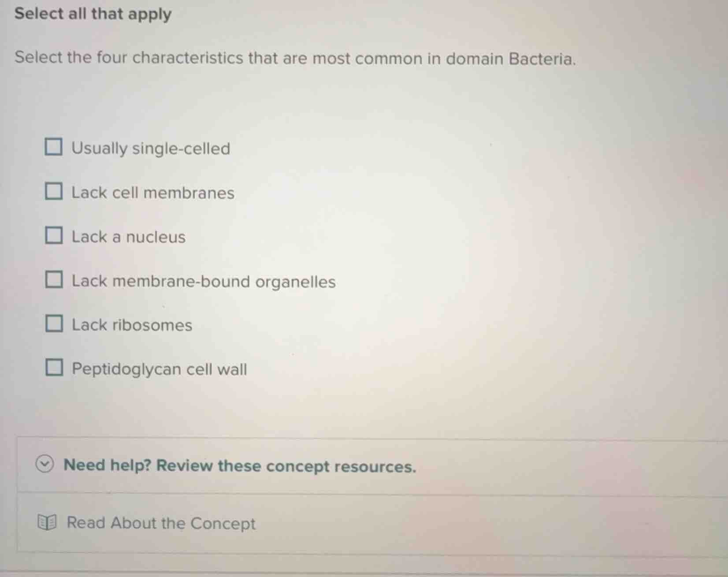Click the Need help review resources text
The image size is (728, 577).
(x=239, y=466)
